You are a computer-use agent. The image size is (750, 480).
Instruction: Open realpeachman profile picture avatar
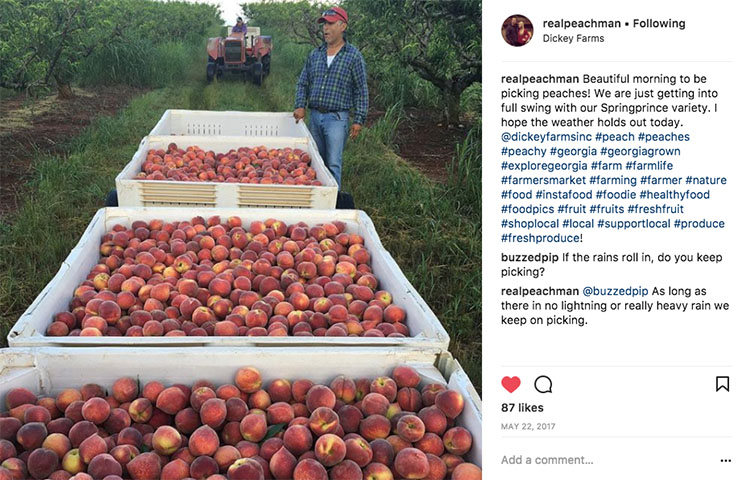pyautogui.click(x=517, y=30)
